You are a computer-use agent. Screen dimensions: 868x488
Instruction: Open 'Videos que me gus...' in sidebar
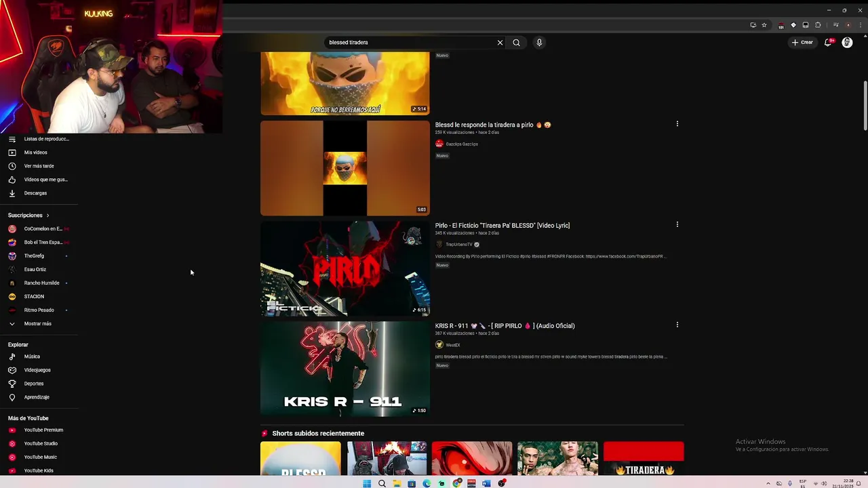pyautogui.click(x=39, y=180)
